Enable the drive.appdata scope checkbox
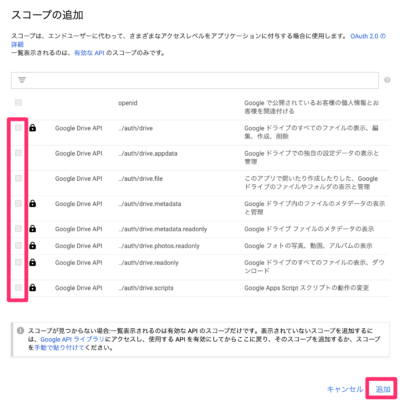This screenshot has height=401, width=400. point(18,153)
